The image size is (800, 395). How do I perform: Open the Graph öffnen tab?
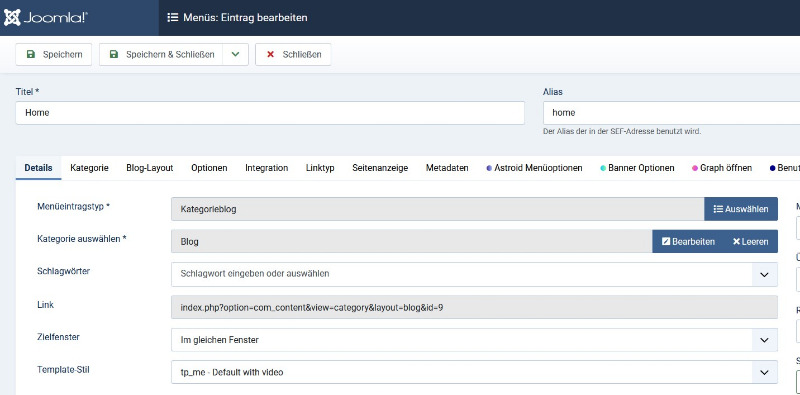pyautogui.click(x=722, y=168)
